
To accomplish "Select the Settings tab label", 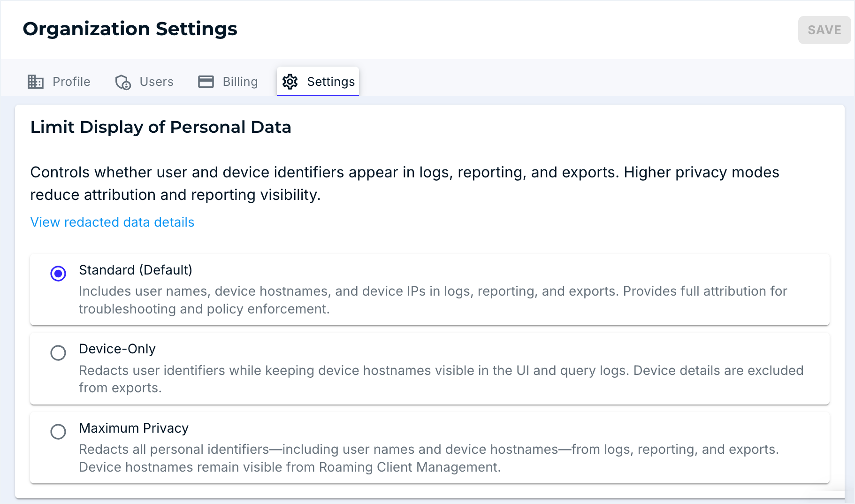I will [330, 82].
